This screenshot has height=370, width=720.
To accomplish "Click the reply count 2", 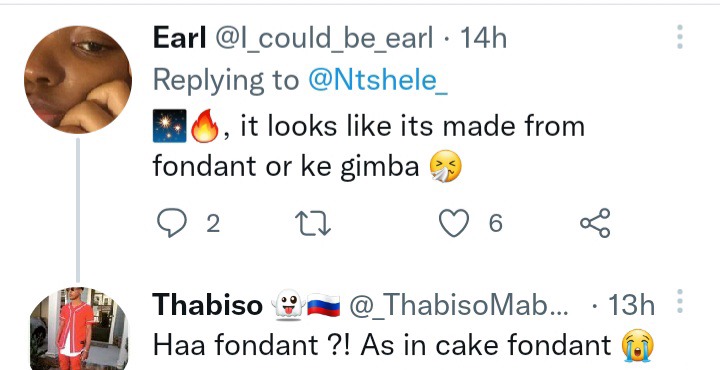I will pyautogui.click(x=213, y=224).
